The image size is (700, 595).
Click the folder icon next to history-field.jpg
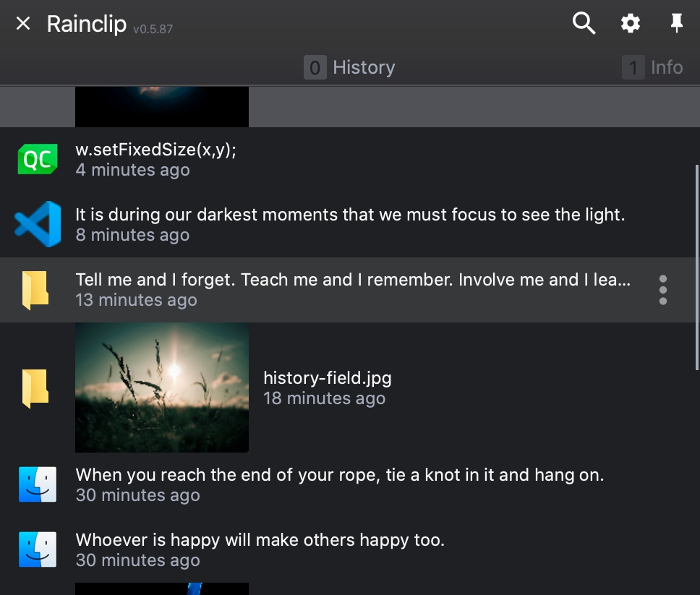pyautogui.click(x=33, y=388)
